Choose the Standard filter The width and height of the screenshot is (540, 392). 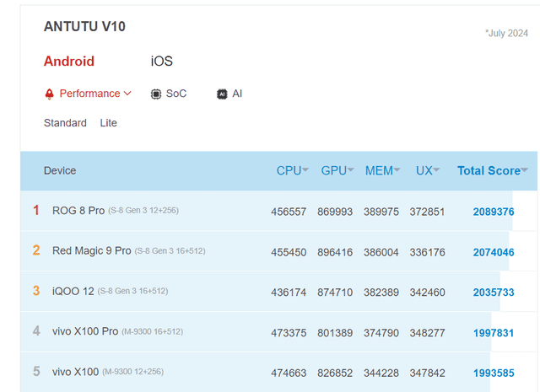tap(65, 123)
